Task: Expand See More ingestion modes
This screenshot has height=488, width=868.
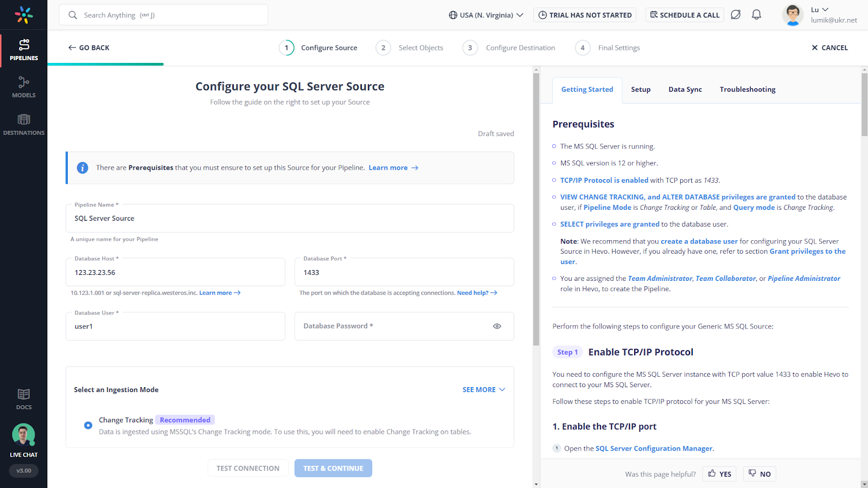Action: [x=483, y=390]
